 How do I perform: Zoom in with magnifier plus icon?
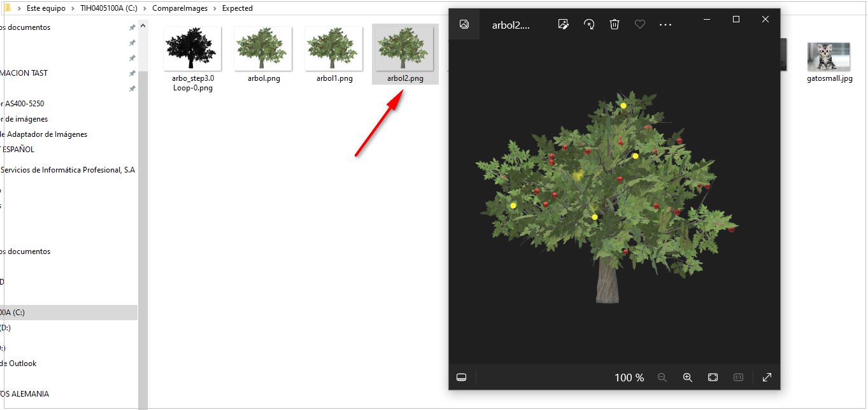[x=688, y=377]
